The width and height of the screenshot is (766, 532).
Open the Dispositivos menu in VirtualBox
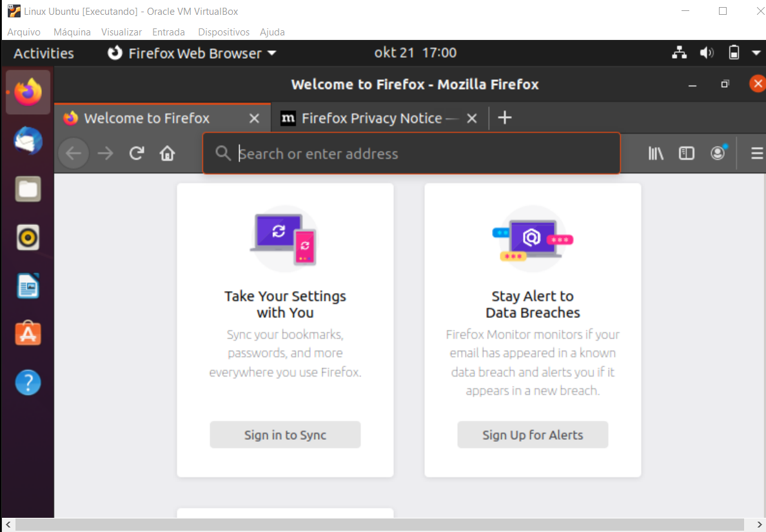click(224, 32)
